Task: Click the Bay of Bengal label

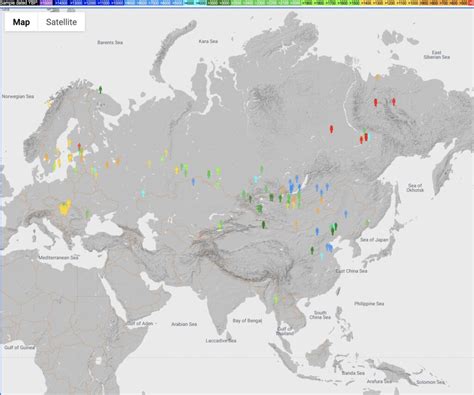Action: click(x=247, y=321)
